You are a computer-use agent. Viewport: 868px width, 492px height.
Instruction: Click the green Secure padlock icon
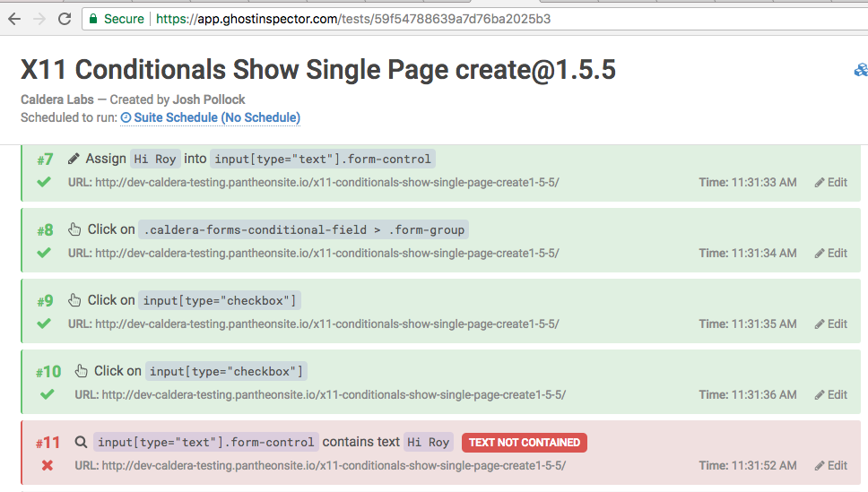(93, 19)
